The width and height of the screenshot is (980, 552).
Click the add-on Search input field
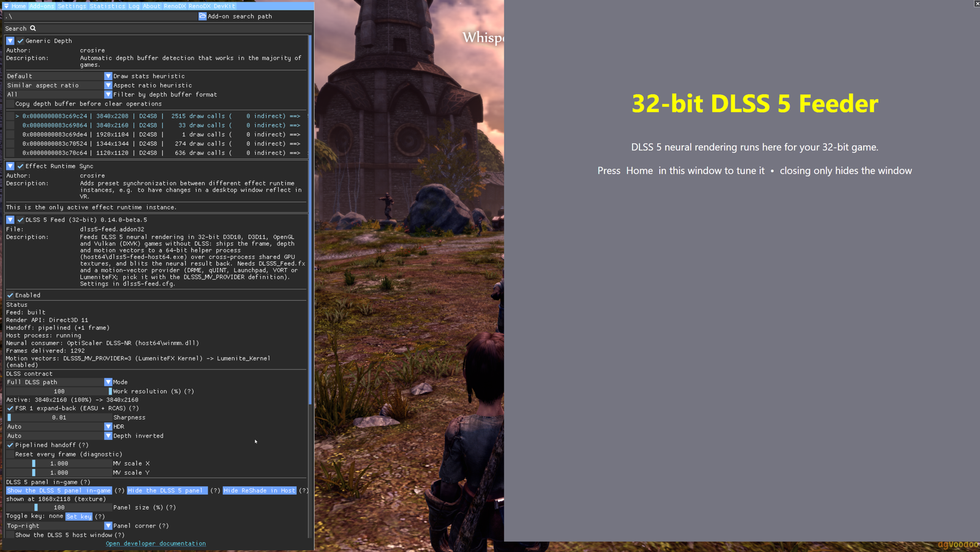click(x=158, y=28)
